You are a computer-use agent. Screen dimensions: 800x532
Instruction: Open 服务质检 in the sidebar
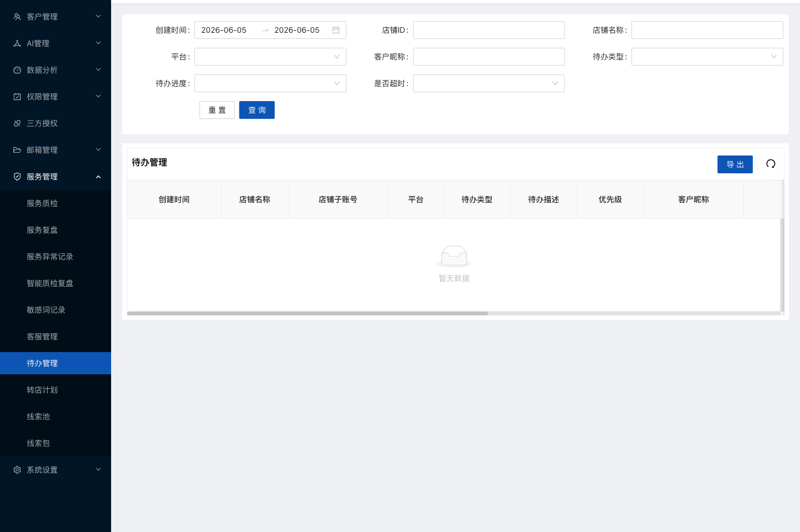[x=56, y=203]
